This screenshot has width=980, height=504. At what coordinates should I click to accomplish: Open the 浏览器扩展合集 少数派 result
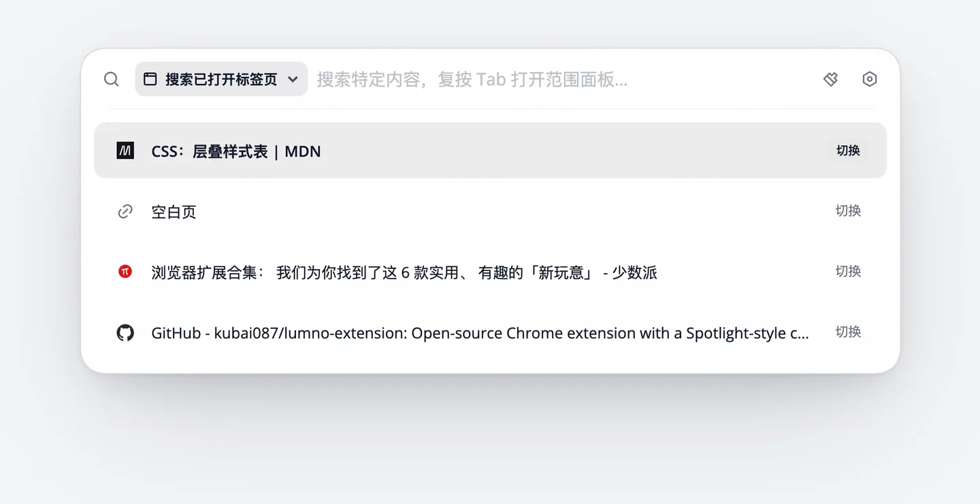490,272
